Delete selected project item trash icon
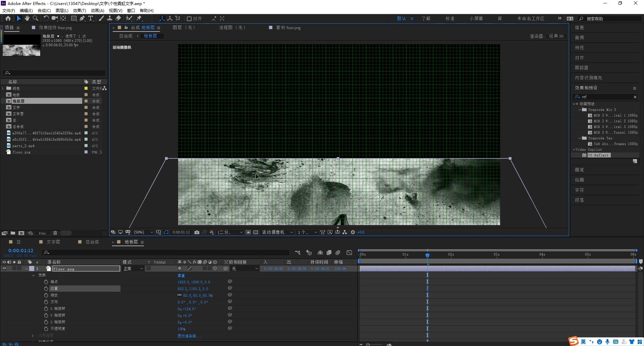 tap(55, 233)
